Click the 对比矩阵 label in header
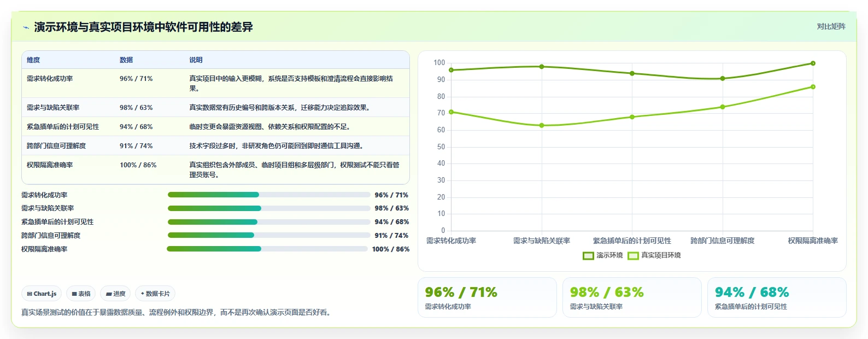868x339 pixels. [831, 26]
